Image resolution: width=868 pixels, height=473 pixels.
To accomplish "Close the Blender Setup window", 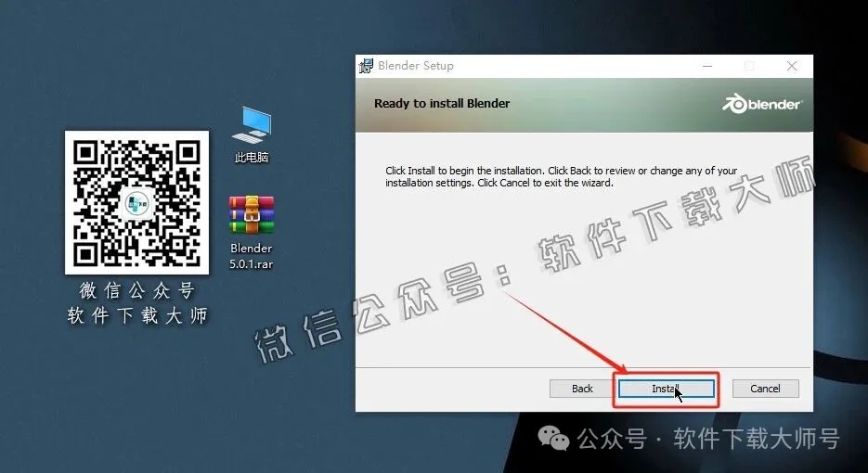I will point(792,66).
